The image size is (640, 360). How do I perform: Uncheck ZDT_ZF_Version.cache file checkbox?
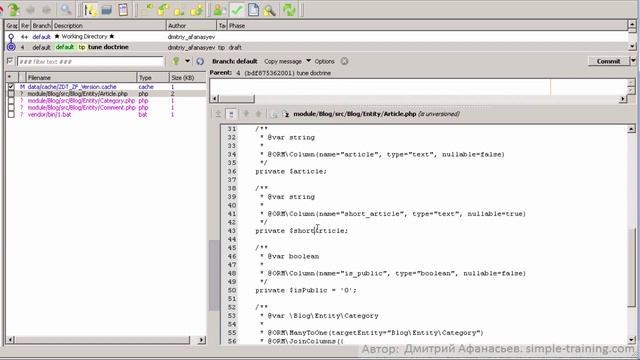coord(11,87)
